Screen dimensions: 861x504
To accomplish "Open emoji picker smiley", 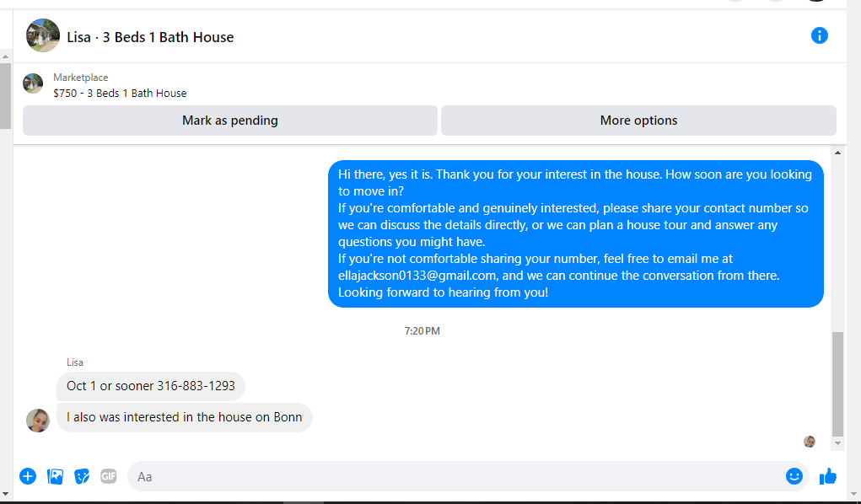I will click(x=794, y=476).
